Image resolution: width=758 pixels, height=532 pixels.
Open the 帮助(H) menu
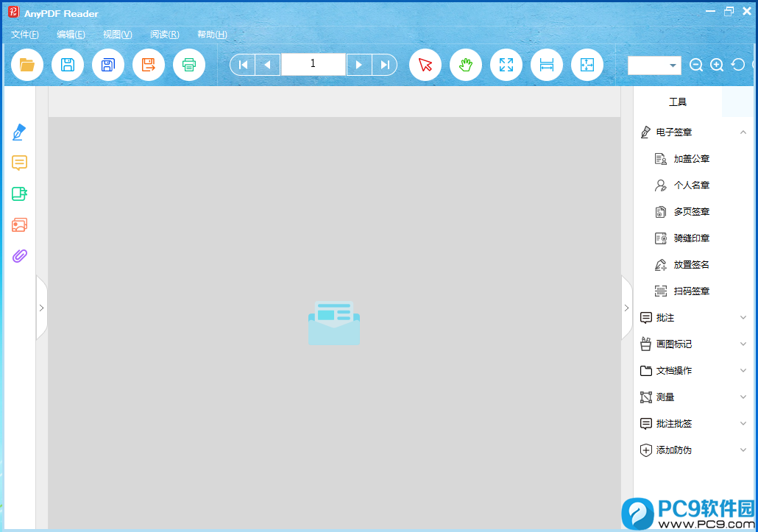click(212, 35)
